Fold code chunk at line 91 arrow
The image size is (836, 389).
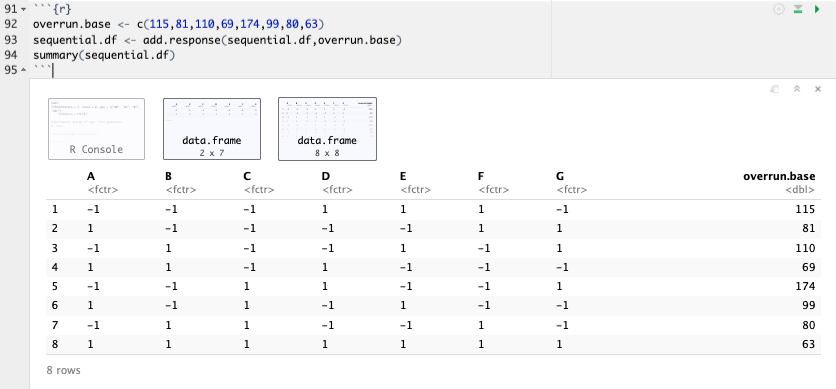click(x=23, y=9)
